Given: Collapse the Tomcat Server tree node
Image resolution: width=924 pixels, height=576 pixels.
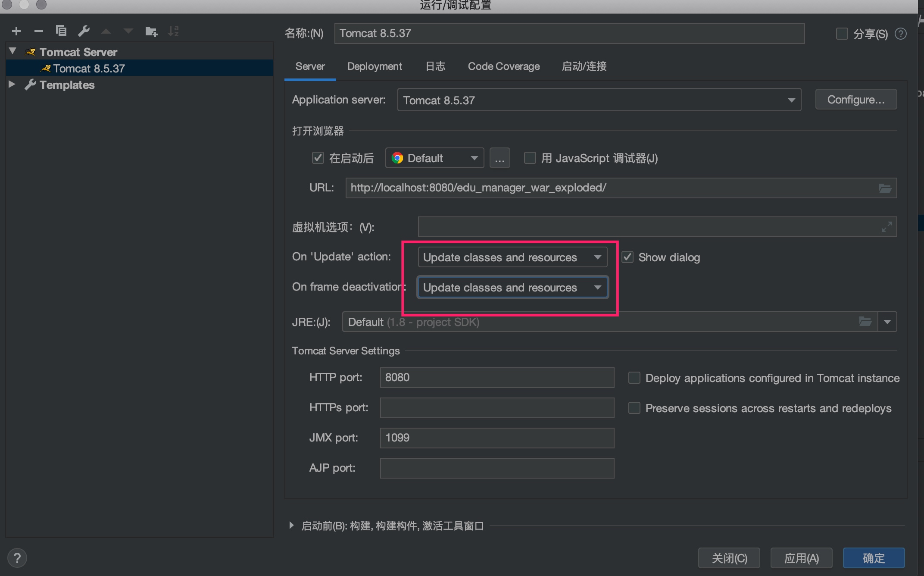Looking at the screenshot, I should pyautogui.click(x=13, y=51).
